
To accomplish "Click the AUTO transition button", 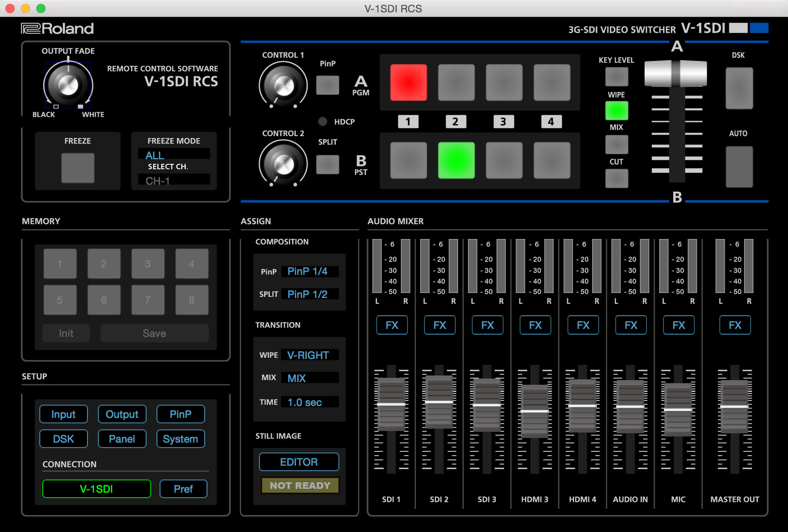I will (739, 167).
